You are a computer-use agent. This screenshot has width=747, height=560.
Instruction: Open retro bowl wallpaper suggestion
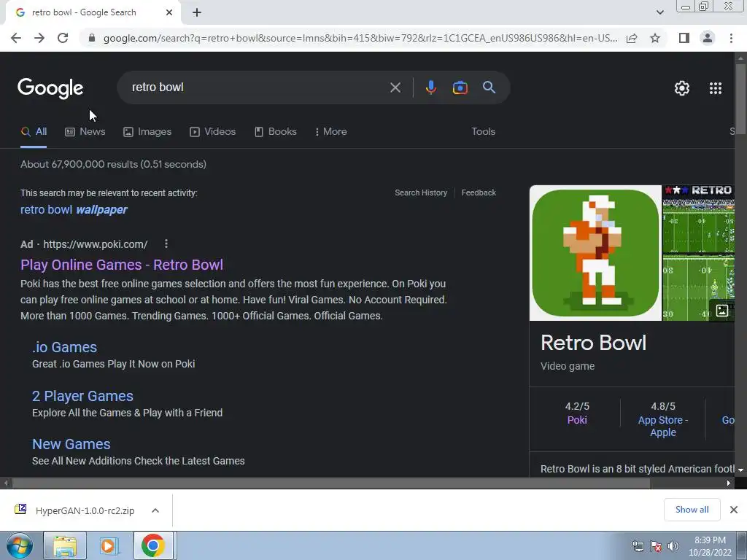click(74, 210)
